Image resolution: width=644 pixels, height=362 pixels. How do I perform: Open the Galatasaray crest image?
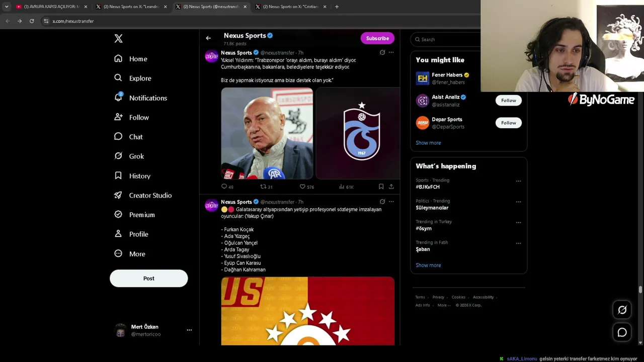308,311
